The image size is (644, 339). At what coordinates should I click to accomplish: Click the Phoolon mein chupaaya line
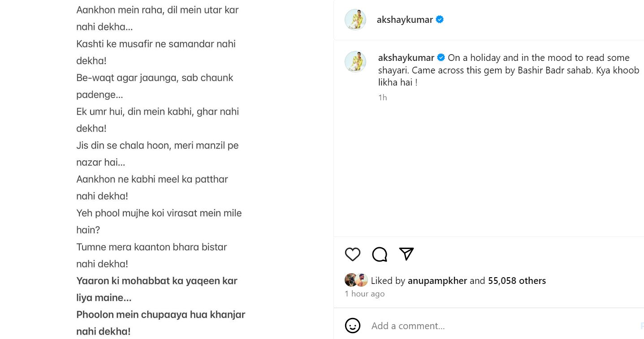160,314
